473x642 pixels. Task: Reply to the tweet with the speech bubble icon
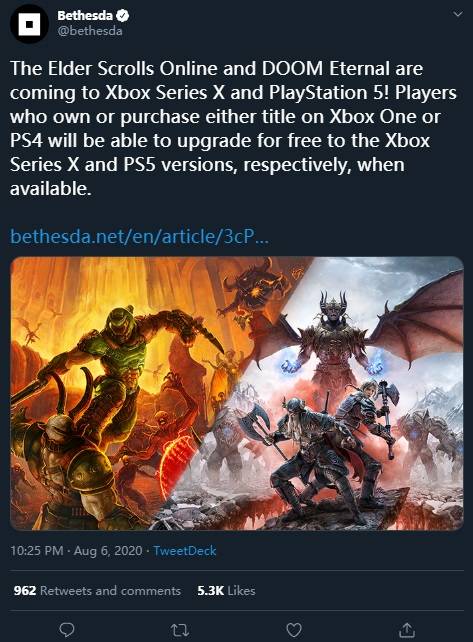click(67, 629)
